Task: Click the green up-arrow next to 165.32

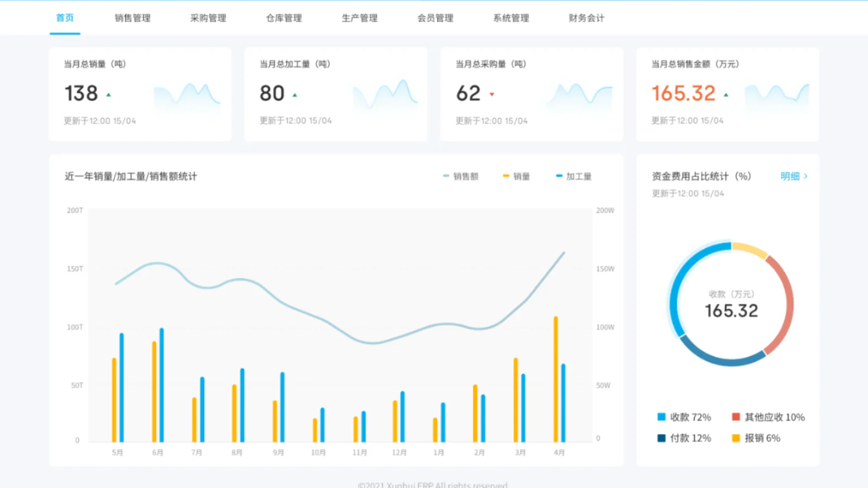Action: pos(726,95)
